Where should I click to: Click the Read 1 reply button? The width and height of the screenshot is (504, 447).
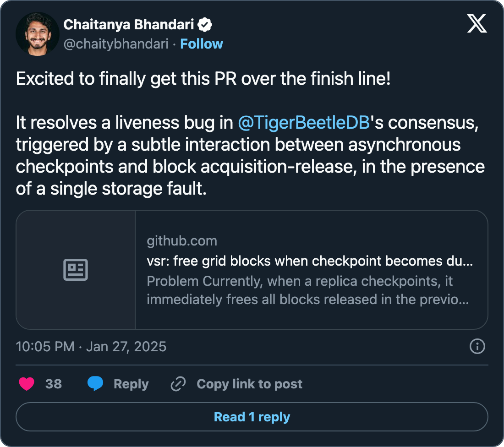[x=252, y=417]
